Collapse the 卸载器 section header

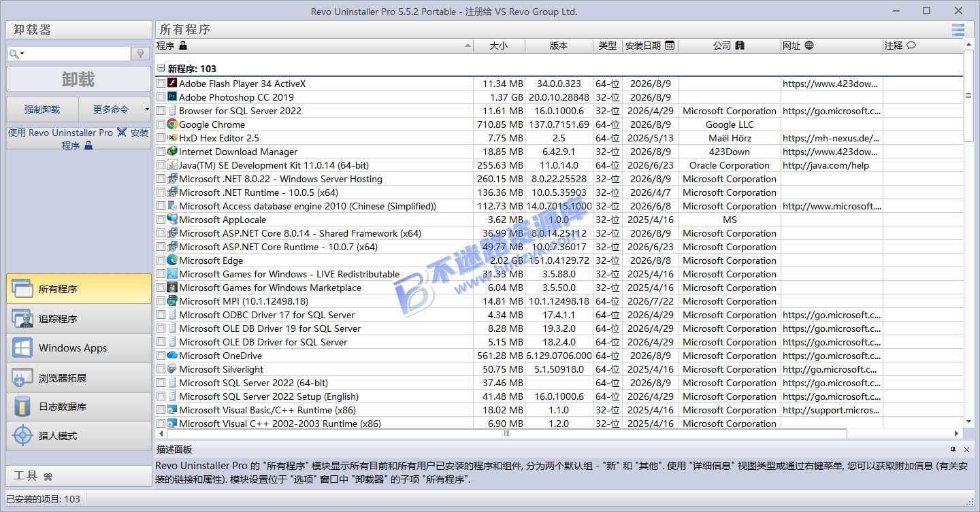pos(78,30)
